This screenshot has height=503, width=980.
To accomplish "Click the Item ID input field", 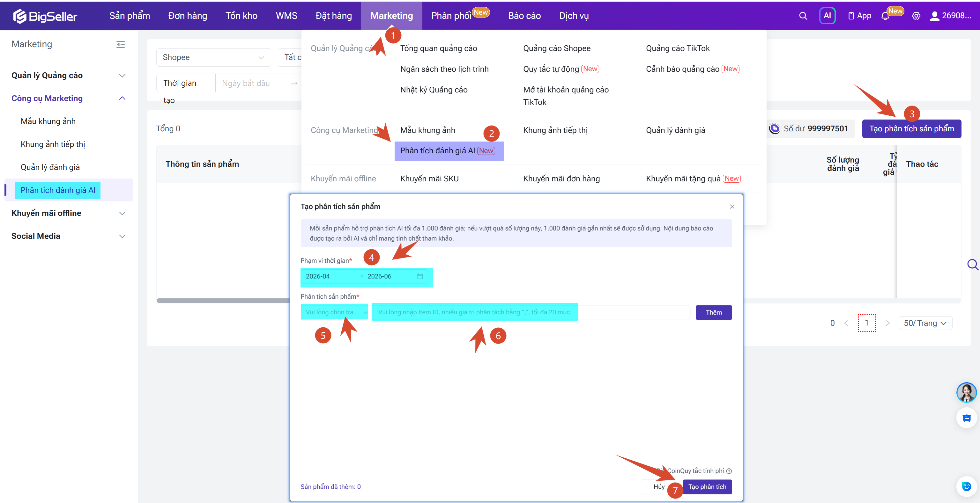I will (531, 312).
